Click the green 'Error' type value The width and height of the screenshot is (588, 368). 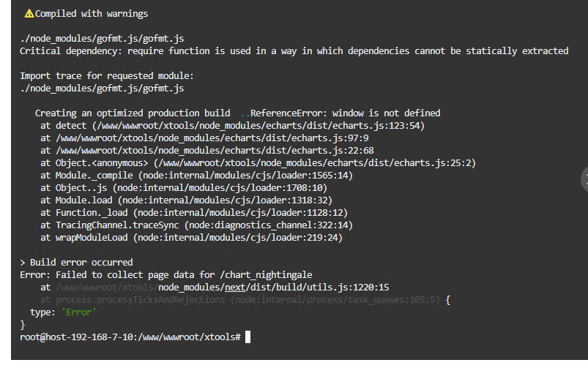pyautogui.click(x=79, y=312)
